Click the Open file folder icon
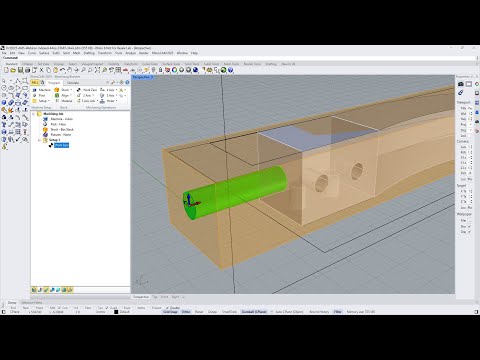 point(13,70)
